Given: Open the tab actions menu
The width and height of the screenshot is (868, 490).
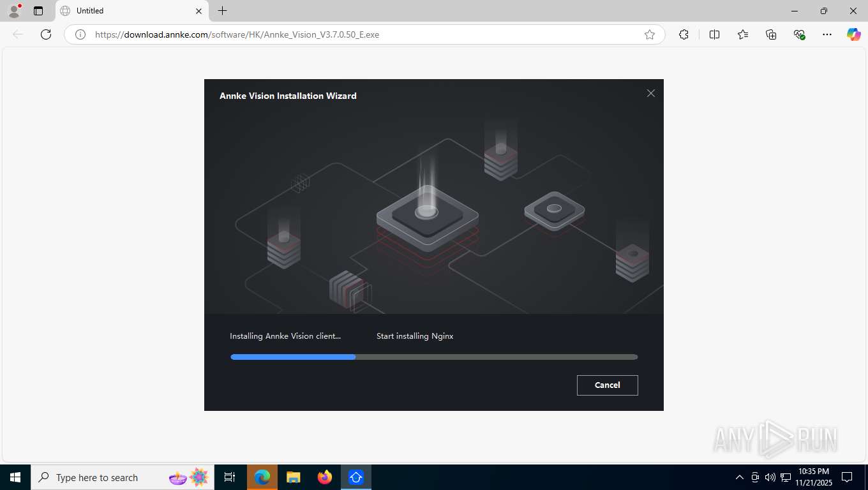Looking at the screenshot, I should pos(38,11).
